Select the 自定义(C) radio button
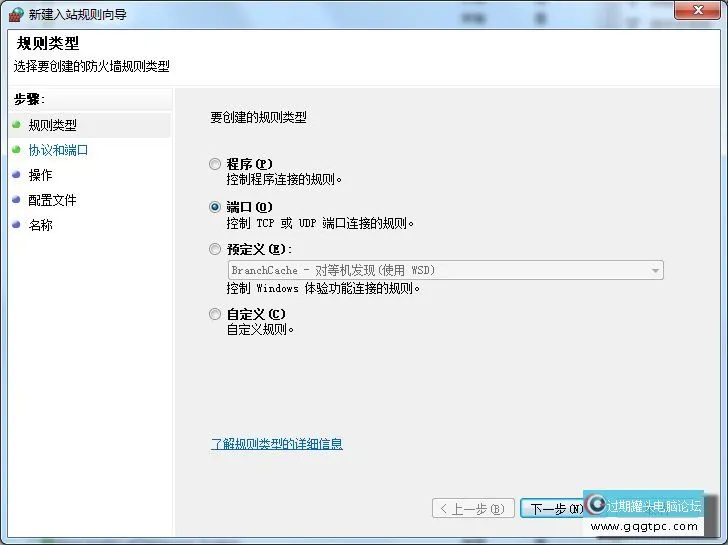 coord(214,314)
